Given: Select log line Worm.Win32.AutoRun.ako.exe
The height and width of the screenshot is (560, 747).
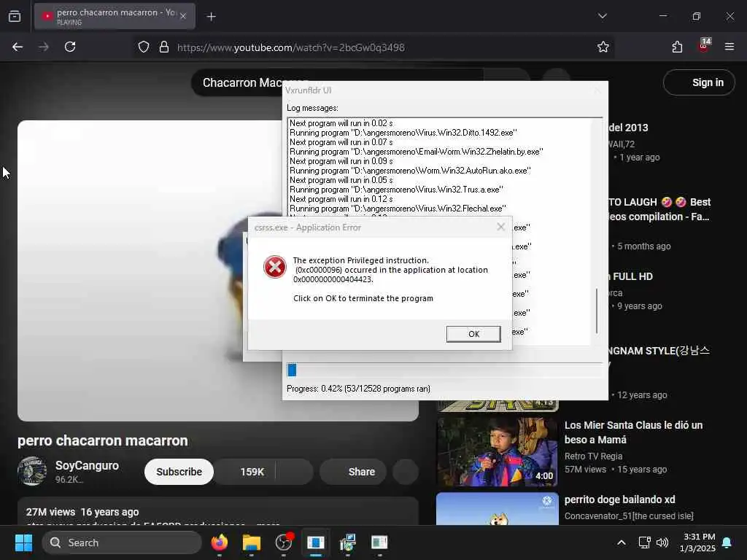Looking at the screenshot, I should (x=410, y=171).
